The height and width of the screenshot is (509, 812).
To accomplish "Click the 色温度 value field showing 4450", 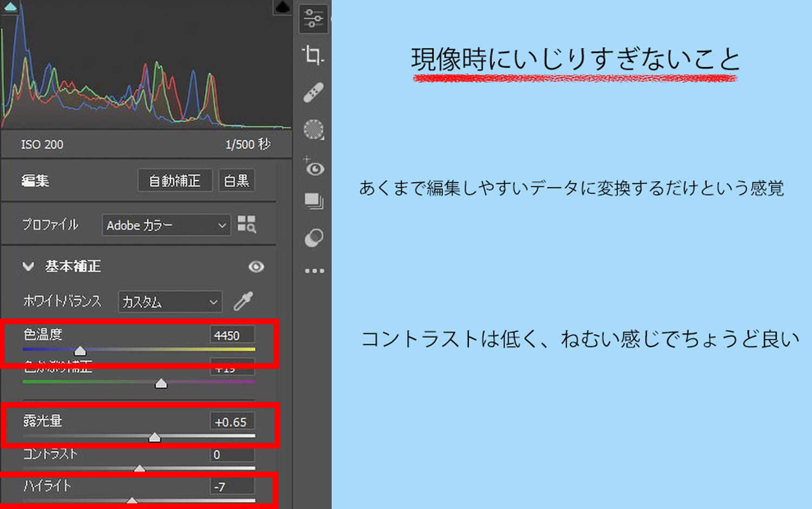I will pyautogui.click(x=232, y=336).
